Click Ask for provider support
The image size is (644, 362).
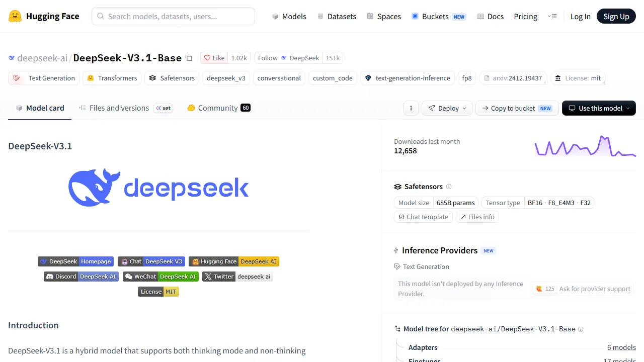tap(583, 289)
